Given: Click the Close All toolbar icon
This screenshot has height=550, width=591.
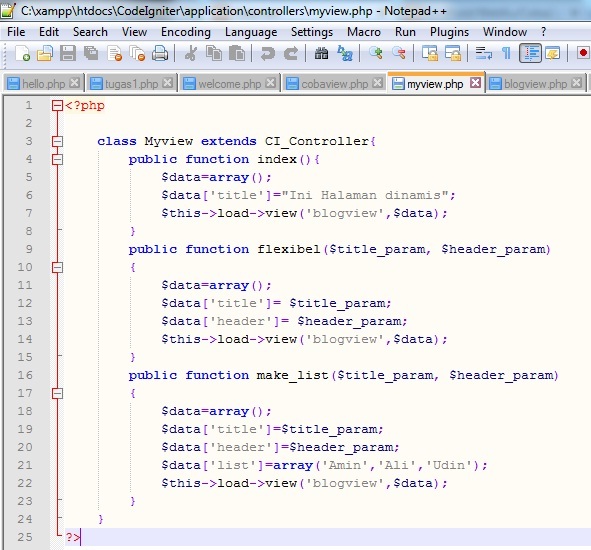Looking at the screenshot, I should pyautogui.click(x=137, y=53).
